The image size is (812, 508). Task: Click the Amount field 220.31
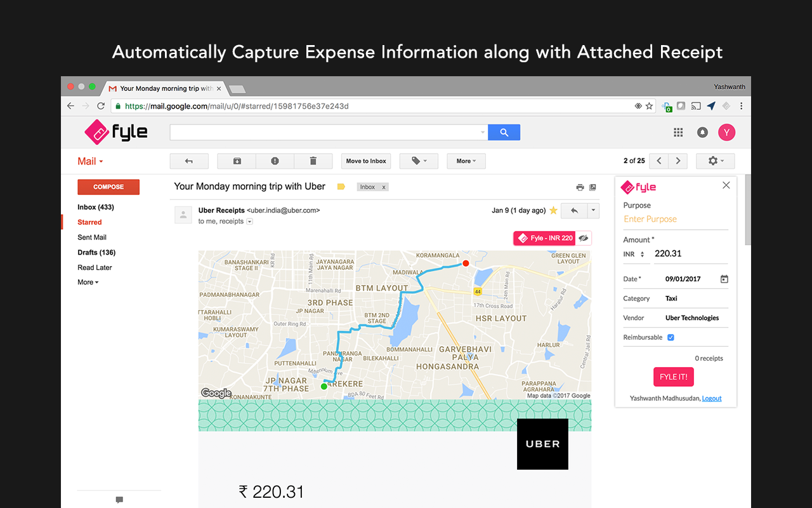click(691, 253)
